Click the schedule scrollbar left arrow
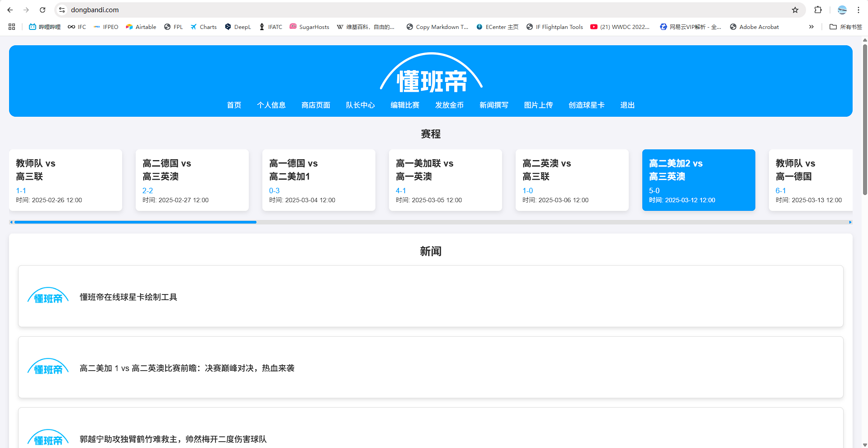Viewport: 868px width, 448px height. (x=11, y=222)
